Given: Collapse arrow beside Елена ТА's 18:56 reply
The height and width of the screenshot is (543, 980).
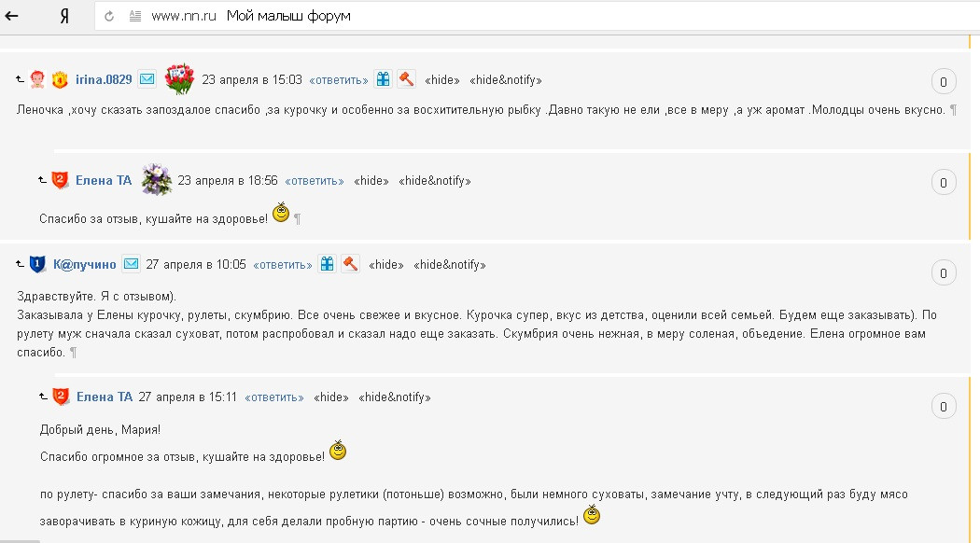Looking at the screenshot, I should (x=43, y=180).
